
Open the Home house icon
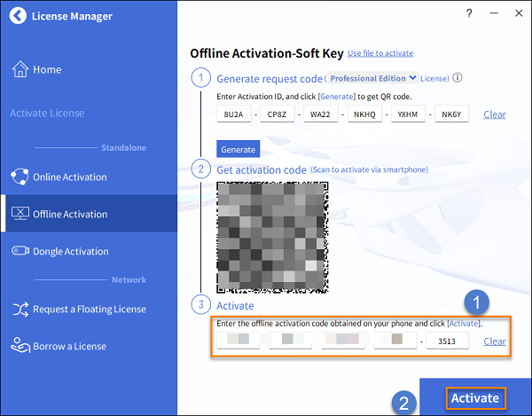20,69
